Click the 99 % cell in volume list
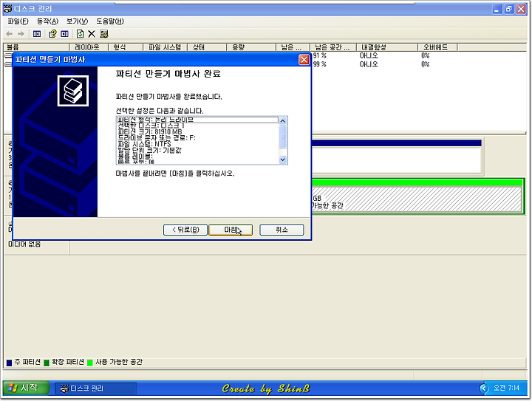The width and height of the screenshot is (532, 401). 320,64
